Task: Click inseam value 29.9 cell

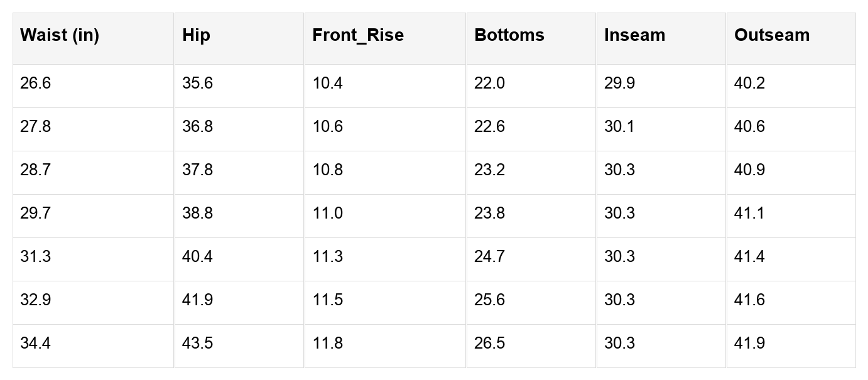Action: click(x=661, y=86)
